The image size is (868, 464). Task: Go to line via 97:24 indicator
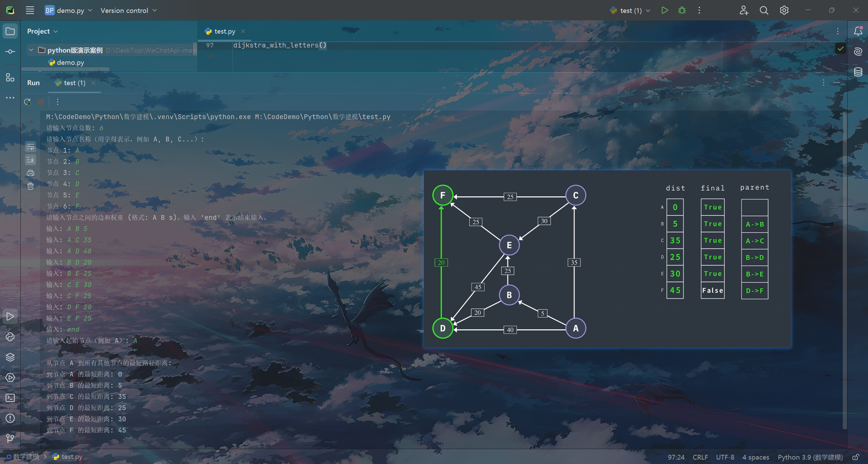coord(676,457)
